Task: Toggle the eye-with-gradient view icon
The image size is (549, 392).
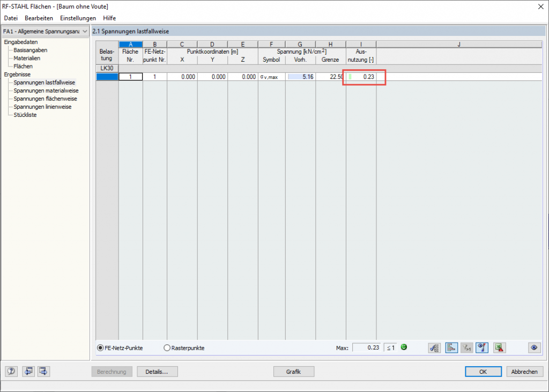Action: pos(482,348)
